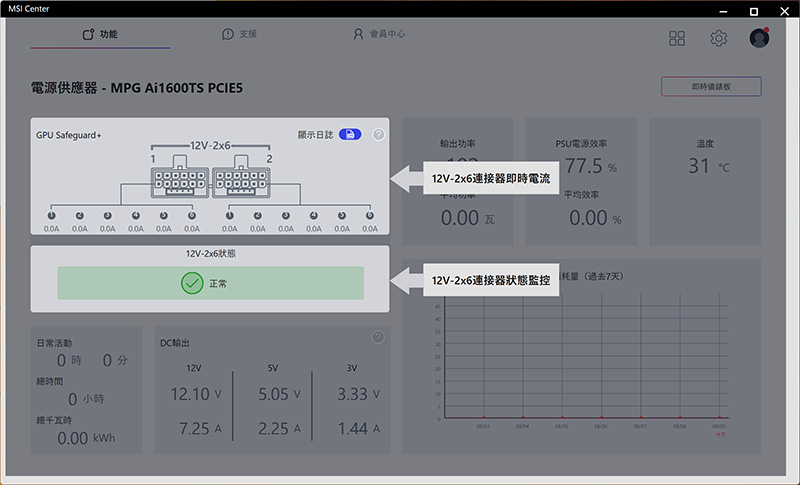Click the 7.25 A current reading

[x=200, y=428]
